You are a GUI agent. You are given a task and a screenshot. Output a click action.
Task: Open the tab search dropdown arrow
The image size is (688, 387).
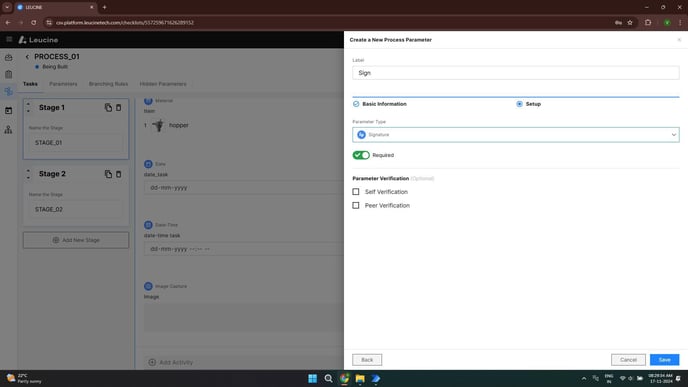(x=7, y=7)
